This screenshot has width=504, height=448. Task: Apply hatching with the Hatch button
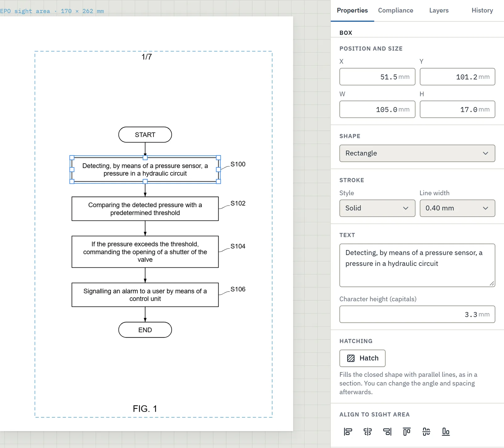pyautogui.click(x=362, y=358)
